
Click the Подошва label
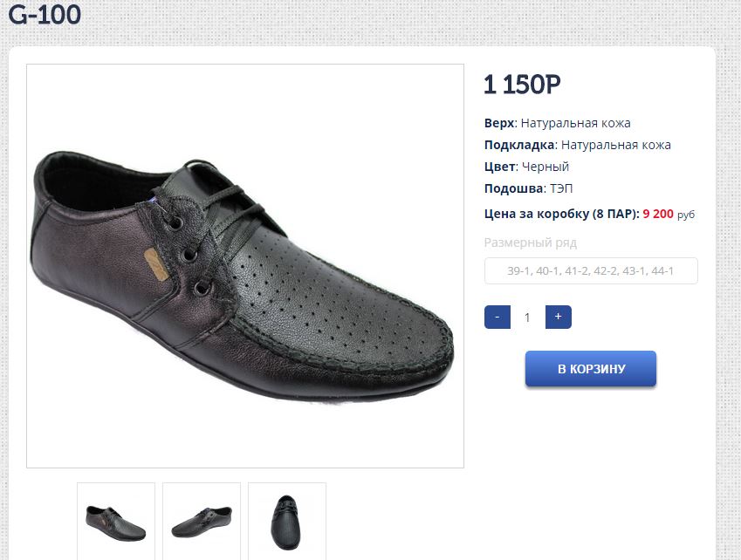514,188
